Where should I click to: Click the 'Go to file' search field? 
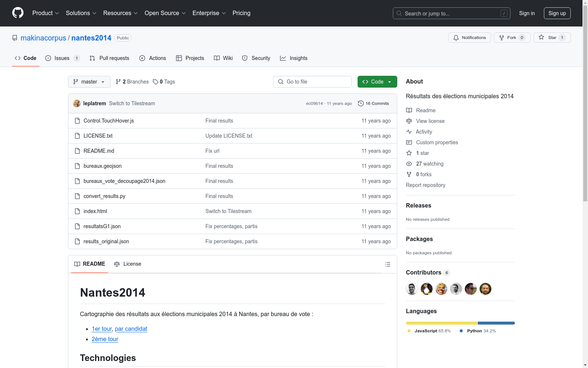312,82
